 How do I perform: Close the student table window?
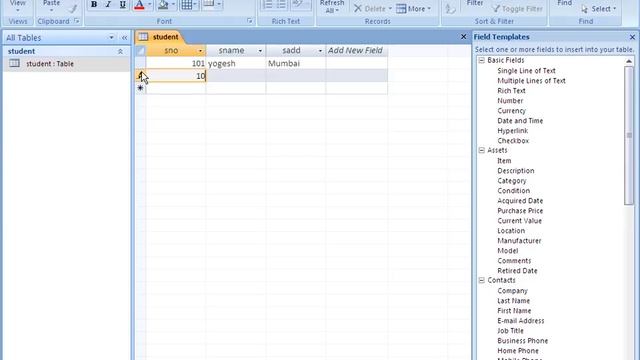[463, 37]
